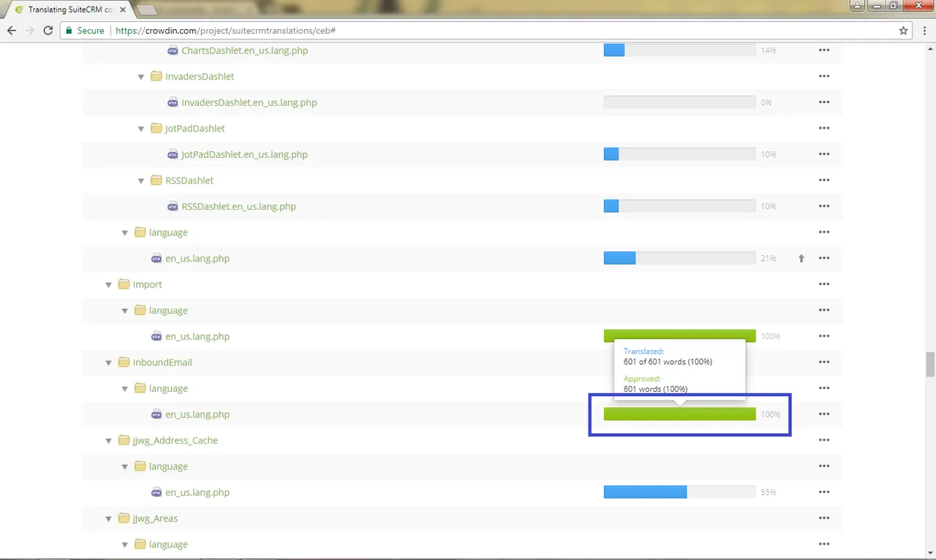Select the InboundEmail folder name
The width and height of the screenshot is (936, 560).
click(162, 362)
